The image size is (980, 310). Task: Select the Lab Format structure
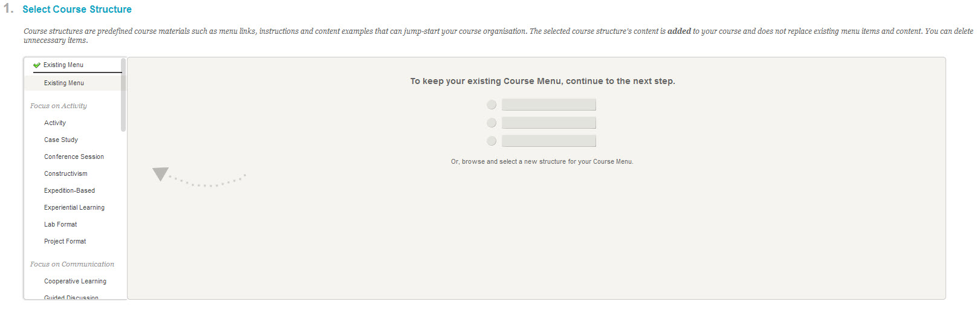[x=60, y=225]
